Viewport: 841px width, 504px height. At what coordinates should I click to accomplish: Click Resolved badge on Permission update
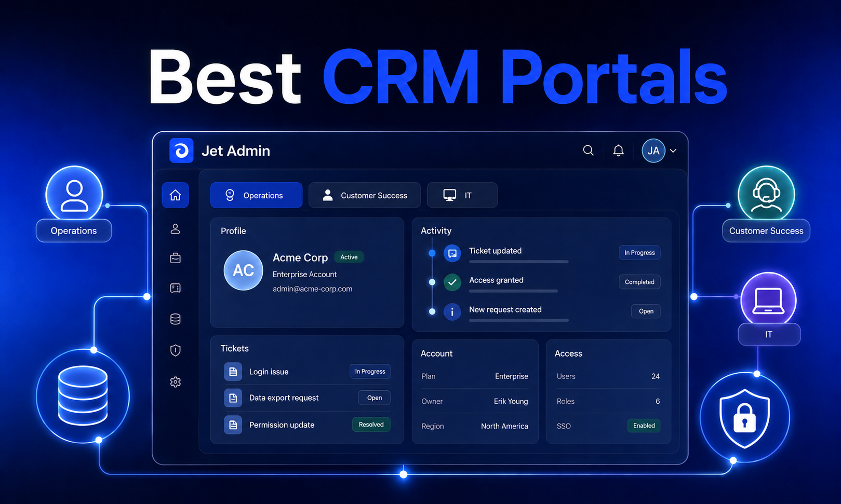371,425
